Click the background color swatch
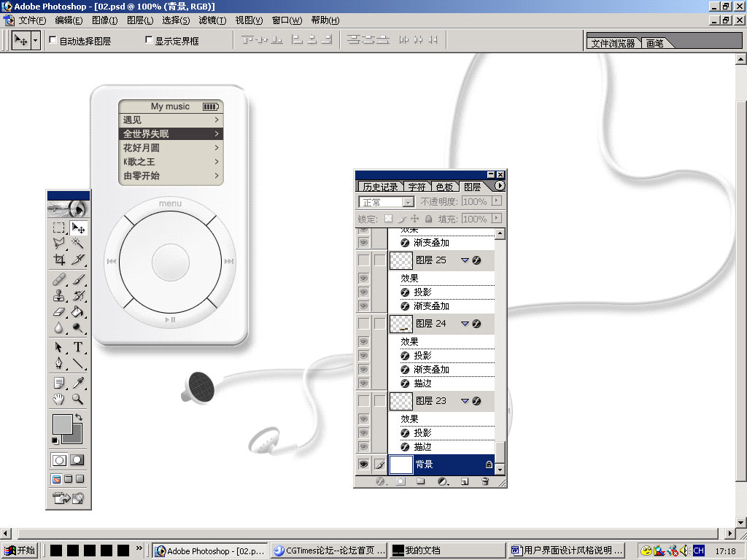 76,438
